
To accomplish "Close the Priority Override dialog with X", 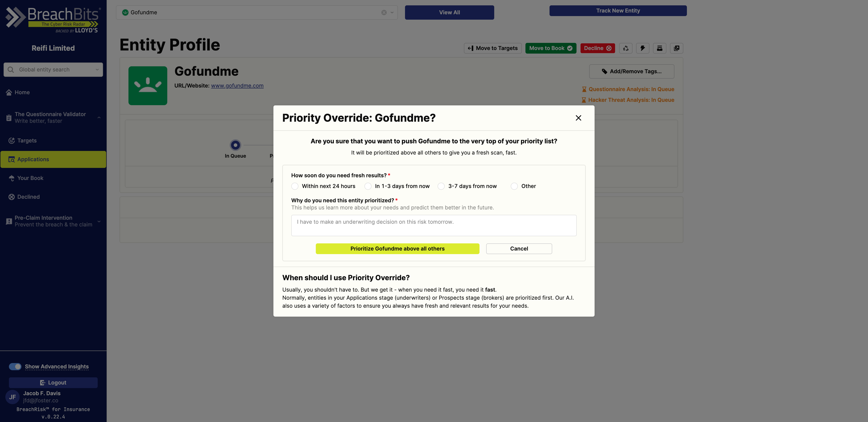I will 578,118.
